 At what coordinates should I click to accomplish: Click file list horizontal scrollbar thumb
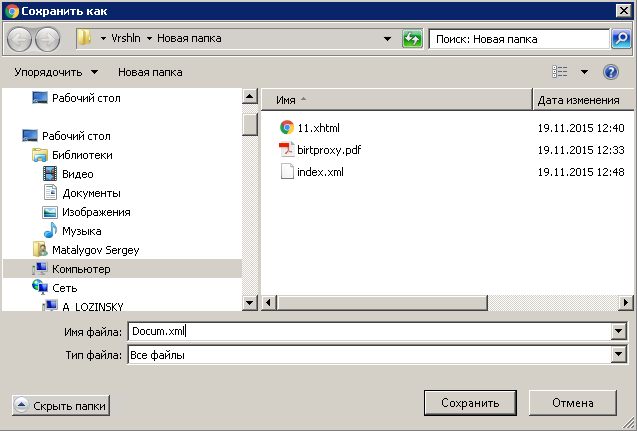coord(382,302)
